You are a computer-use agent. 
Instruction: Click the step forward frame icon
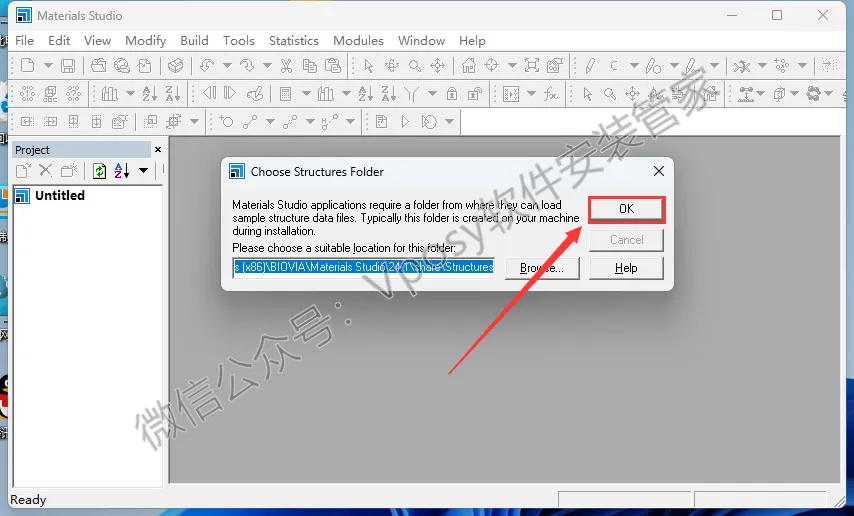click(x=230, y=94)
